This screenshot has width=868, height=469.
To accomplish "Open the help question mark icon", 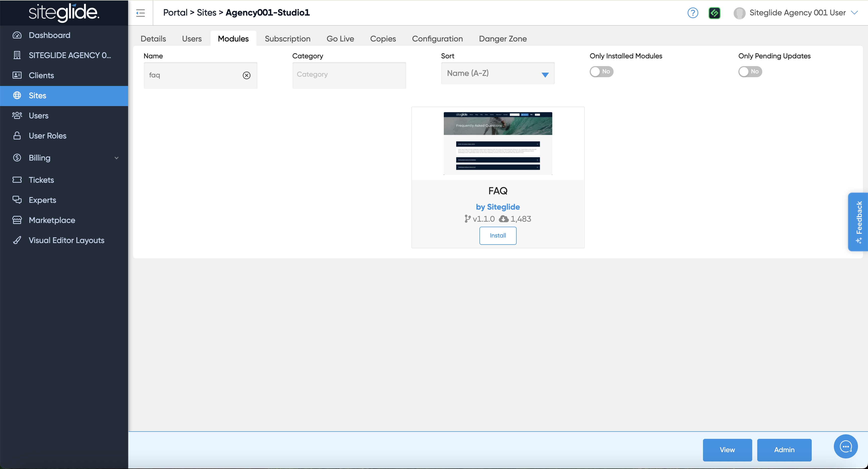I will coord(692,13).
